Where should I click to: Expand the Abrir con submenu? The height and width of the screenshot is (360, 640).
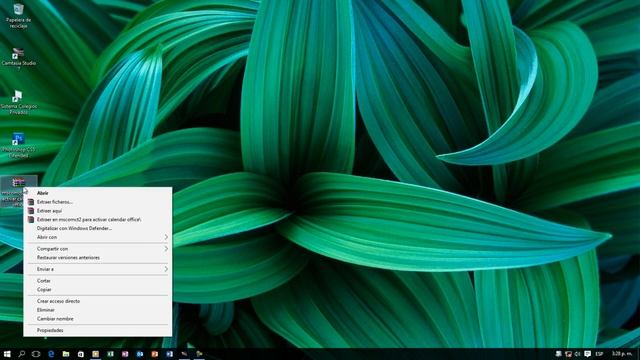(x=98, y=237)
